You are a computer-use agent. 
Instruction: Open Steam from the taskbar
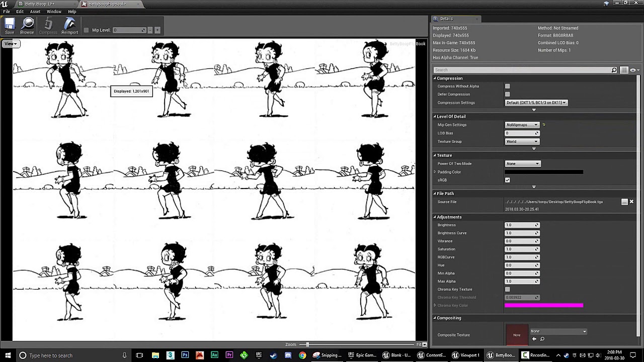point(273,355)
